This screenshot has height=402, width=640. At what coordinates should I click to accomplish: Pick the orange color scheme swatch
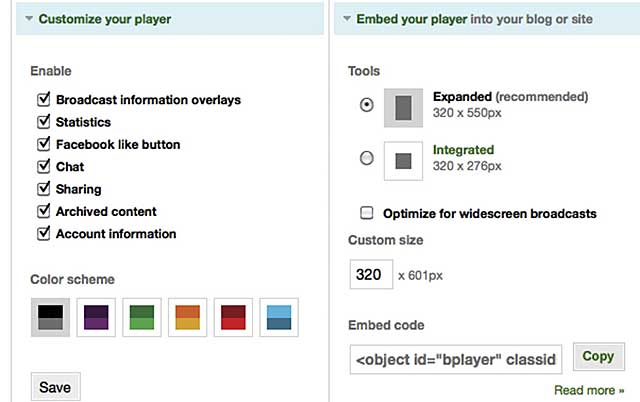coord(187,317)
